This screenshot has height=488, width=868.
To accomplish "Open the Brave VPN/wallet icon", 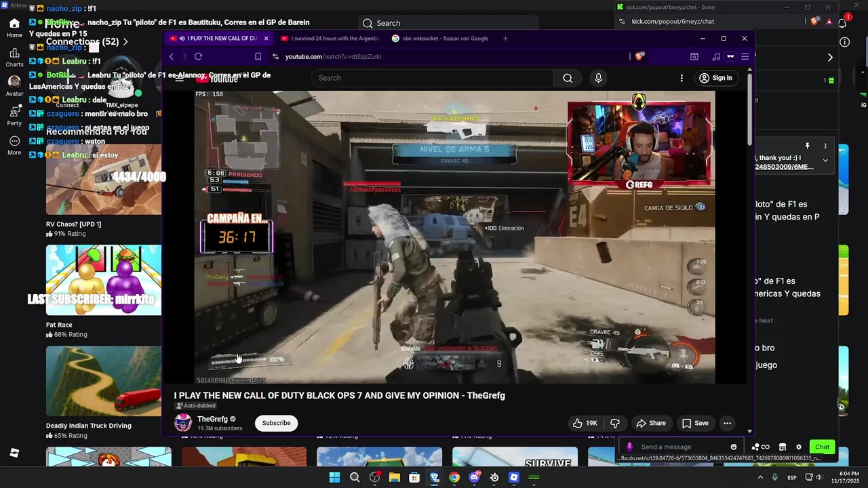I will coord(730,57).
